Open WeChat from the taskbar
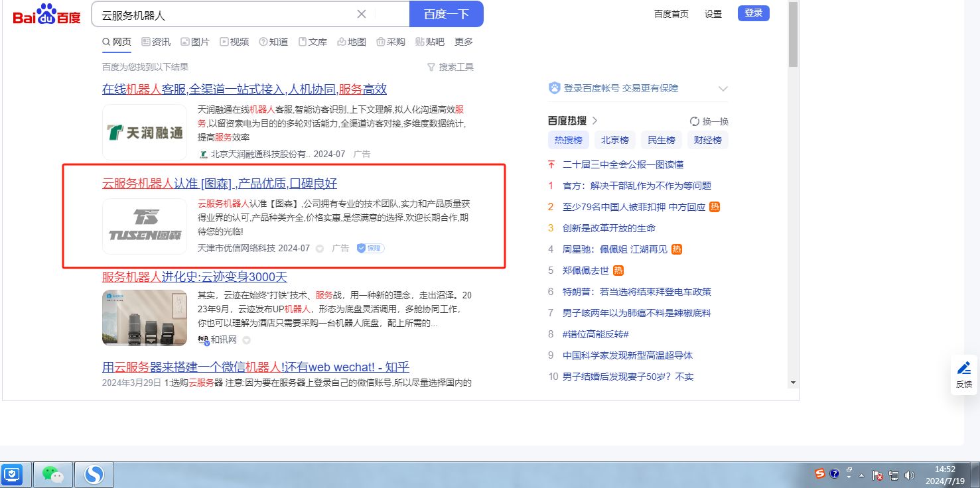 [53, 474]
